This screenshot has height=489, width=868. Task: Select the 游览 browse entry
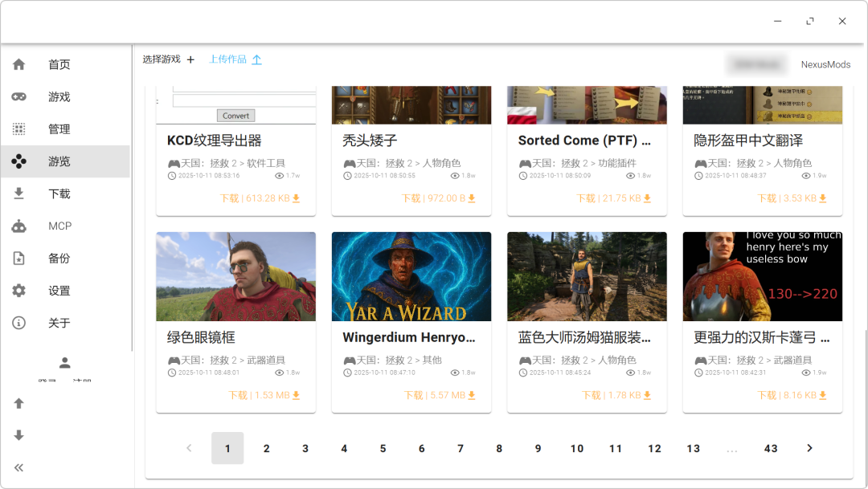point(65,161)
